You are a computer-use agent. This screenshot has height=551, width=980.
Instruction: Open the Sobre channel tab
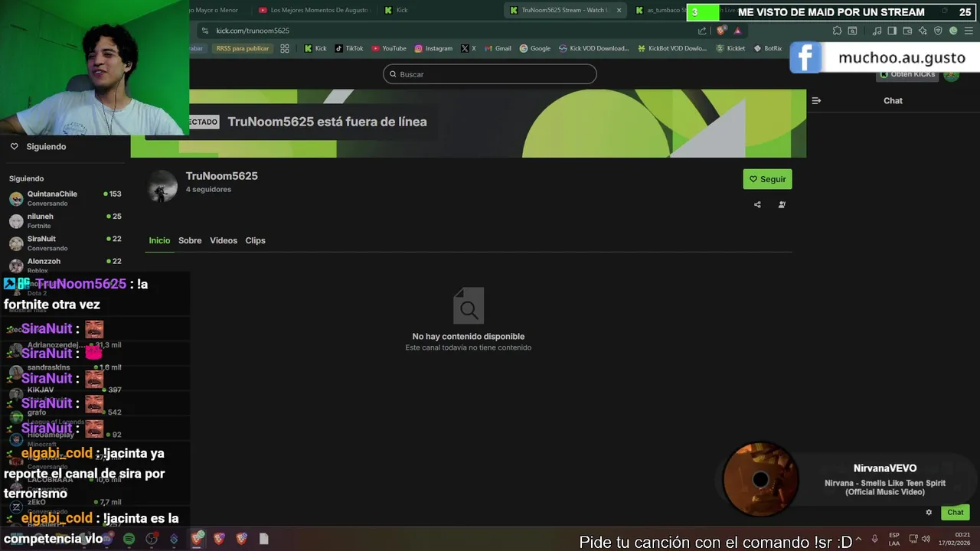[x=190, y=240]
